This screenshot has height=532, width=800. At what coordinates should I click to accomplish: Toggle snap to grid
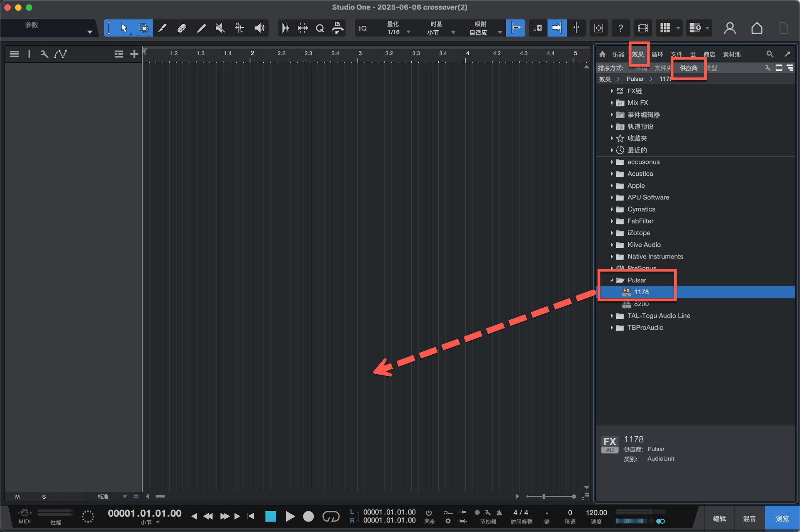pos(515,28)
